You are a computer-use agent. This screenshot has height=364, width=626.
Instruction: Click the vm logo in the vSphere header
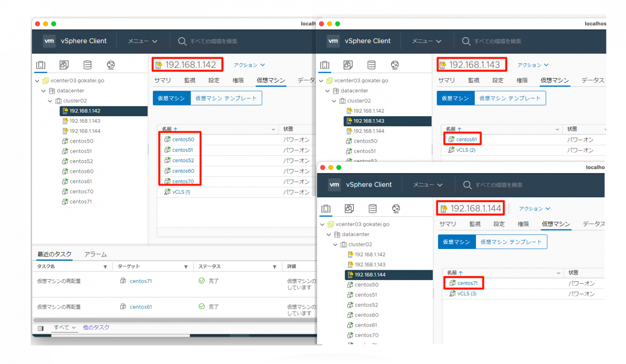pyautogui.click(x=49, y=41)
